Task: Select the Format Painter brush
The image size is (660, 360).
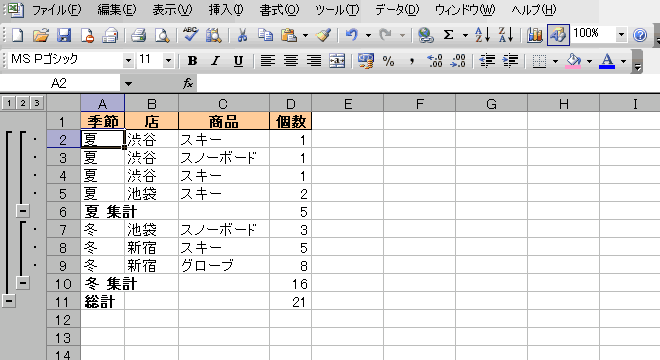Action: click(x=324, y=35)
